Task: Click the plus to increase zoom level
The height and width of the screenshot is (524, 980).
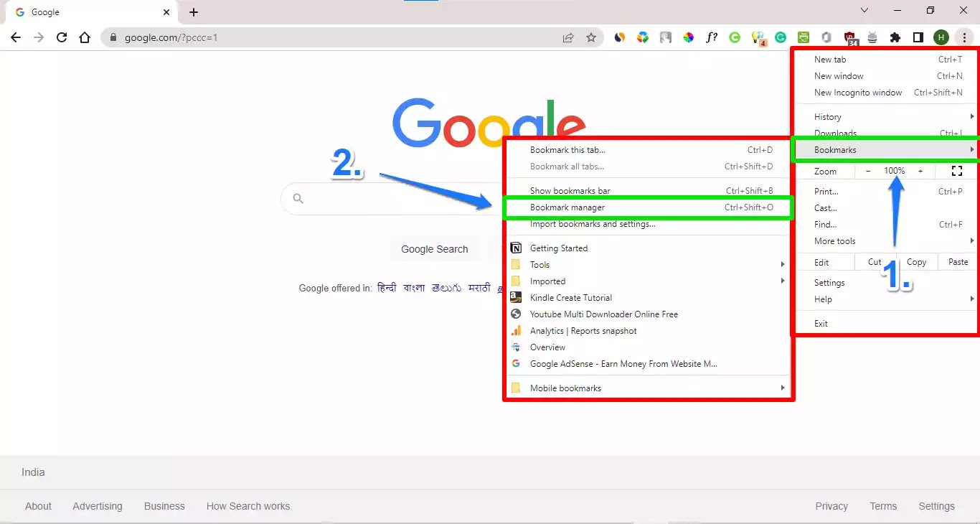Action: point(920,171)
